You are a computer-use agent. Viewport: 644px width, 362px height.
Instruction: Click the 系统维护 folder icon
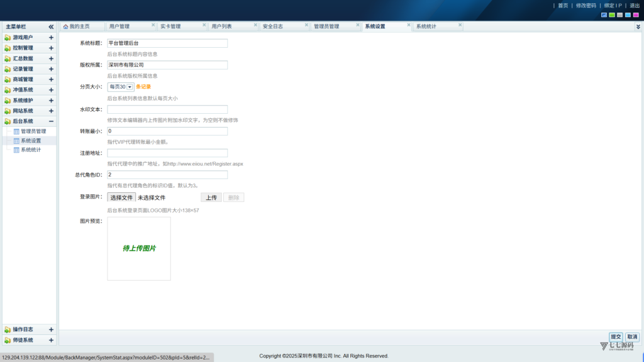8,101
